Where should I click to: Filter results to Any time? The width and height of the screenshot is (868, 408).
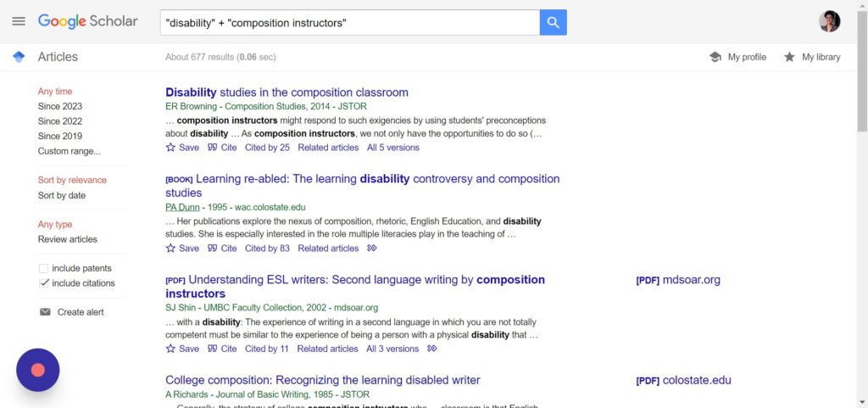pyautogui.click(x=55, y=92)
